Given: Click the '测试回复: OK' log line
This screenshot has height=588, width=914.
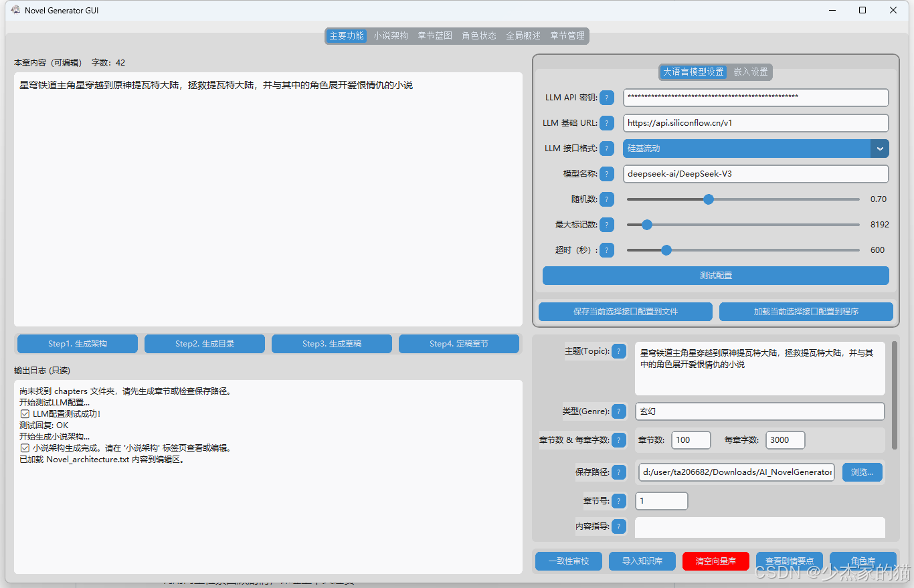Looking at the screenshot, I should pos(44,425).
